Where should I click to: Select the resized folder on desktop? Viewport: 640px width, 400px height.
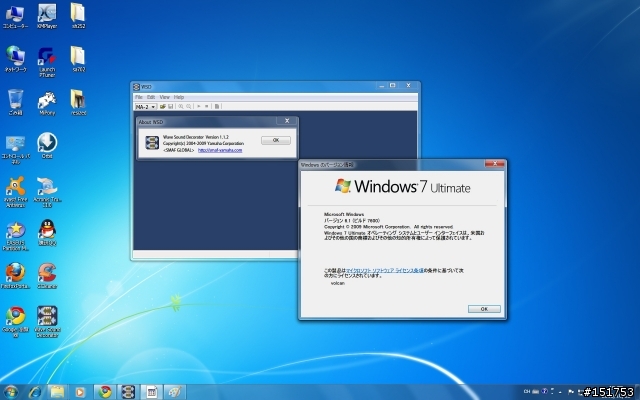point(78,102)
